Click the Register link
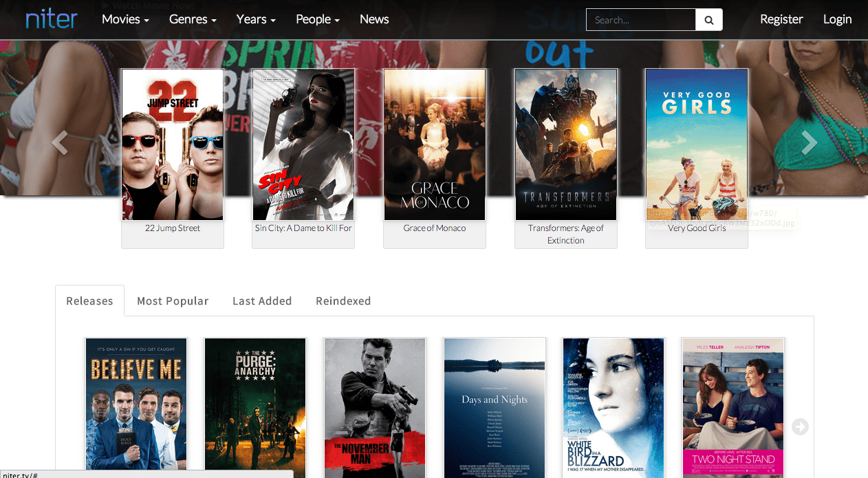868x478 pixels. point(781,19)
